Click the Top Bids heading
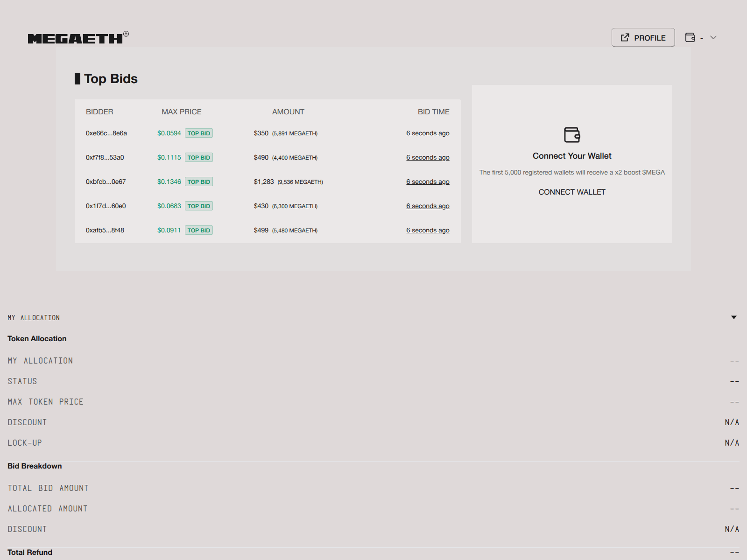This screenshot has height=560, width=747. pos(111,79)
